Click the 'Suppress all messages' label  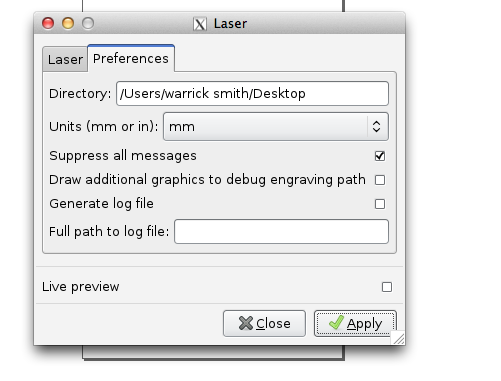(x=123, y=156)
